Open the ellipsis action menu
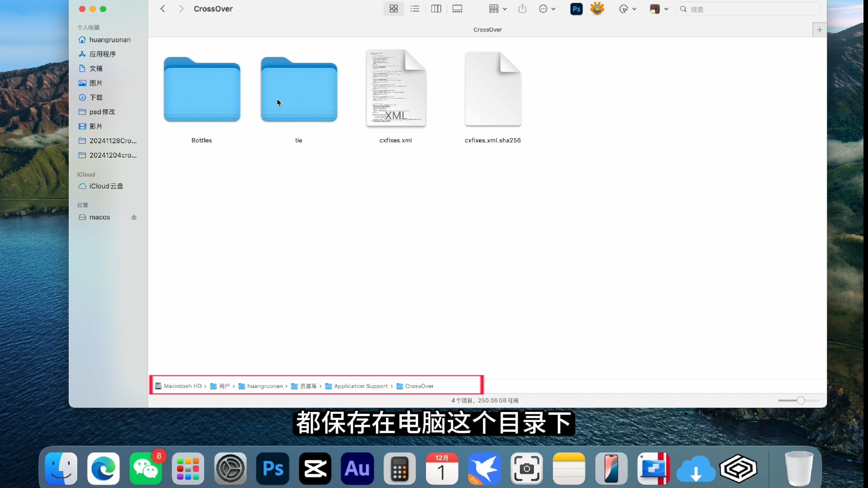868x488 pixels. coord(547,9)
